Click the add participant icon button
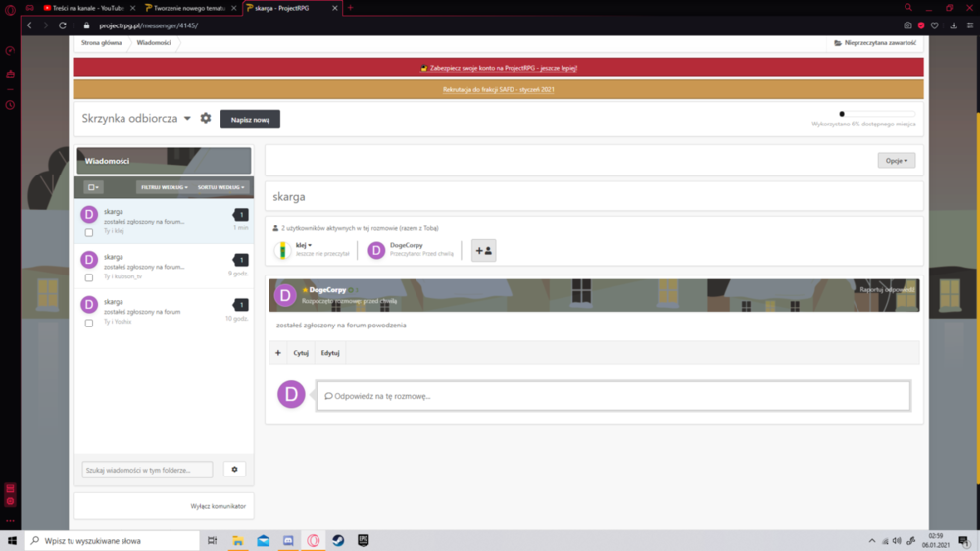The width and height of the screenshot is (980, 551). 483,250
